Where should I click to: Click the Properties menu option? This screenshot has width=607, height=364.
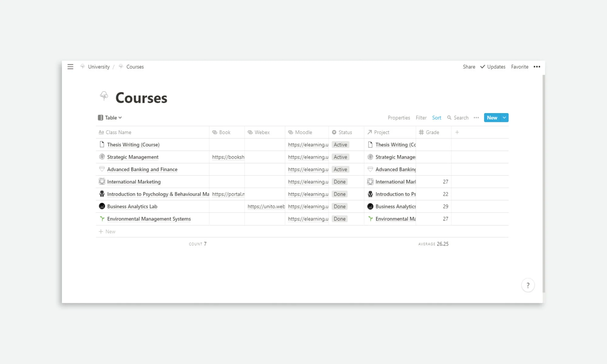pos(398,118)
